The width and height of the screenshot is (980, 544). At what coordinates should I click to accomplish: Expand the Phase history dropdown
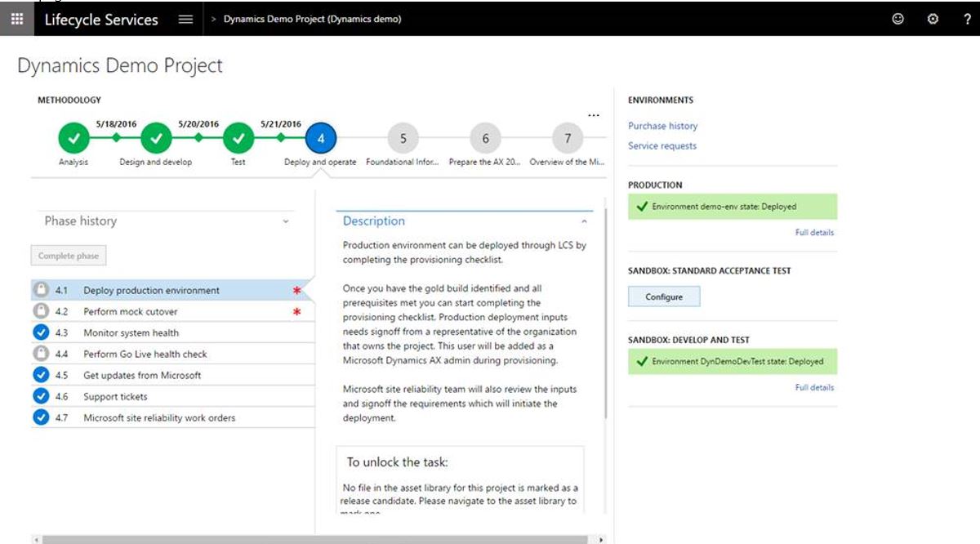pos(285,221)
